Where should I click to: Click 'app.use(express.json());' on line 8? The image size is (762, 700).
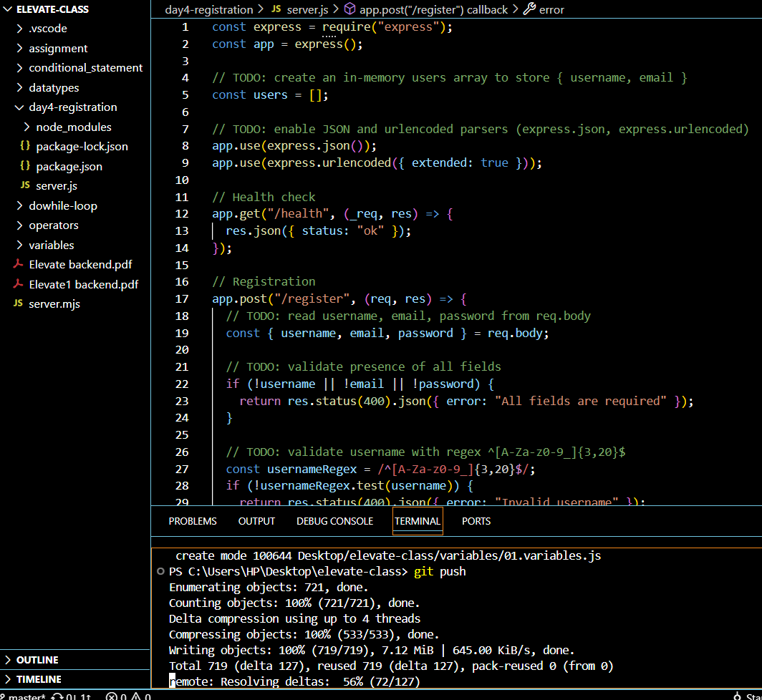[294, 146]
